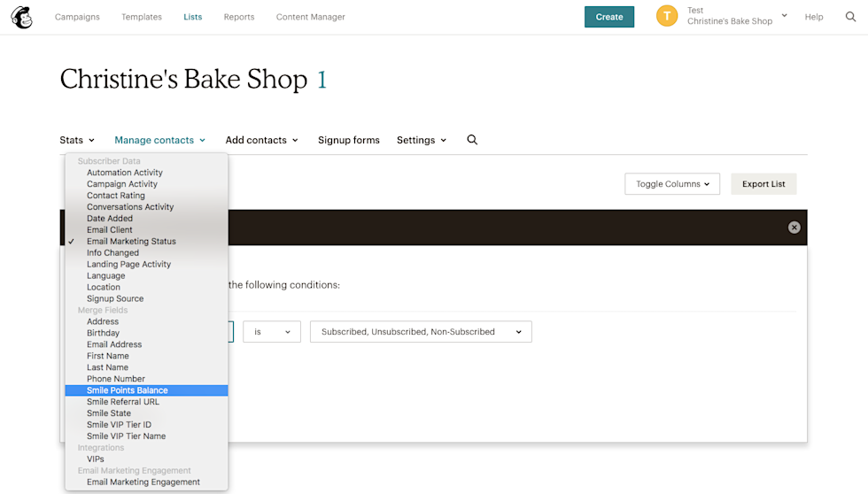Select Language option
868x494 pixels.
pos(146,276)
